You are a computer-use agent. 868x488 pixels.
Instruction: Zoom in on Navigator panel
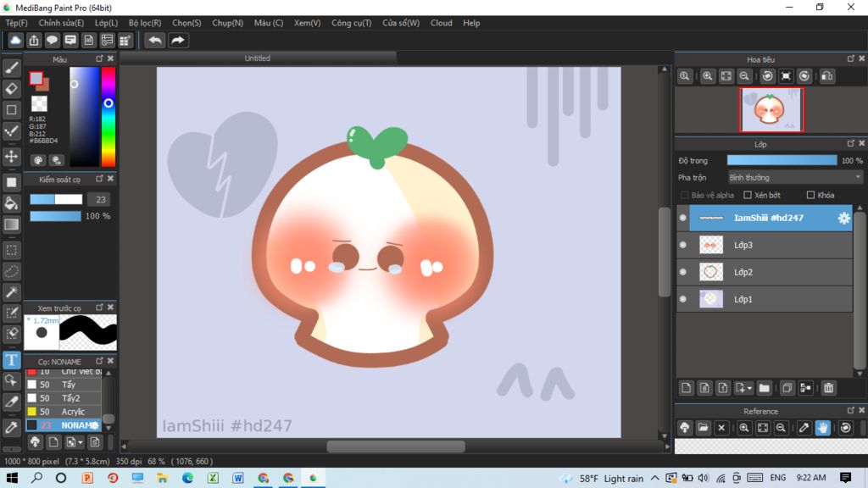(x=708, y=76)
